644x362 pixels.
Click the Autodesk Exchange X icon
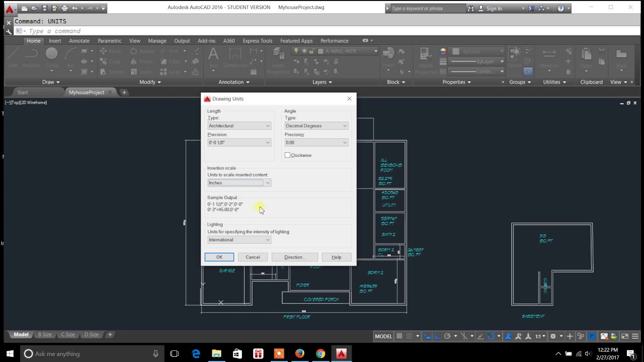coord(531,9)
